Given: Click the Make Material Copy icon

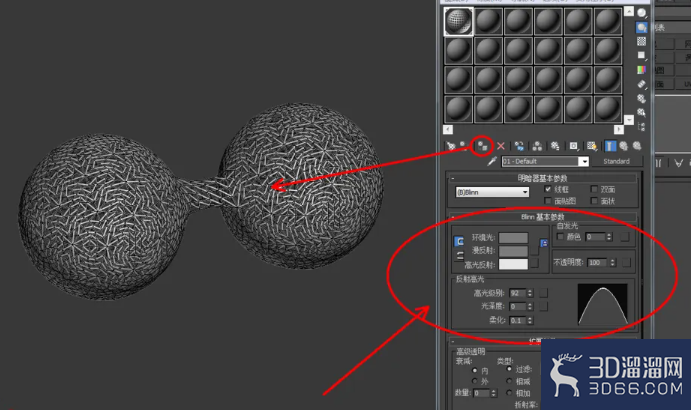Looking at the screenshot, I should pyautogui.click(x=520, y=146).
